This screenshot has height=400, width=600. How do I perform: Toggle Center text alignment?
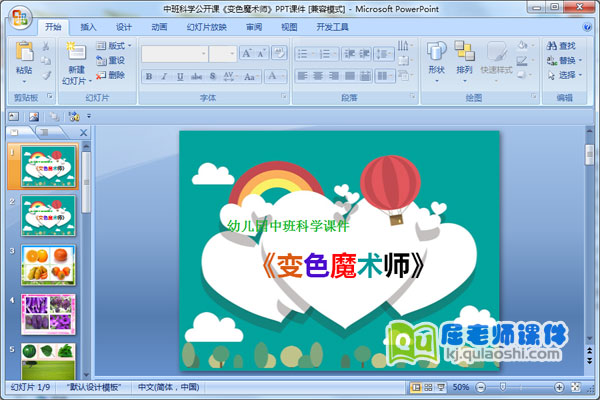318,76
